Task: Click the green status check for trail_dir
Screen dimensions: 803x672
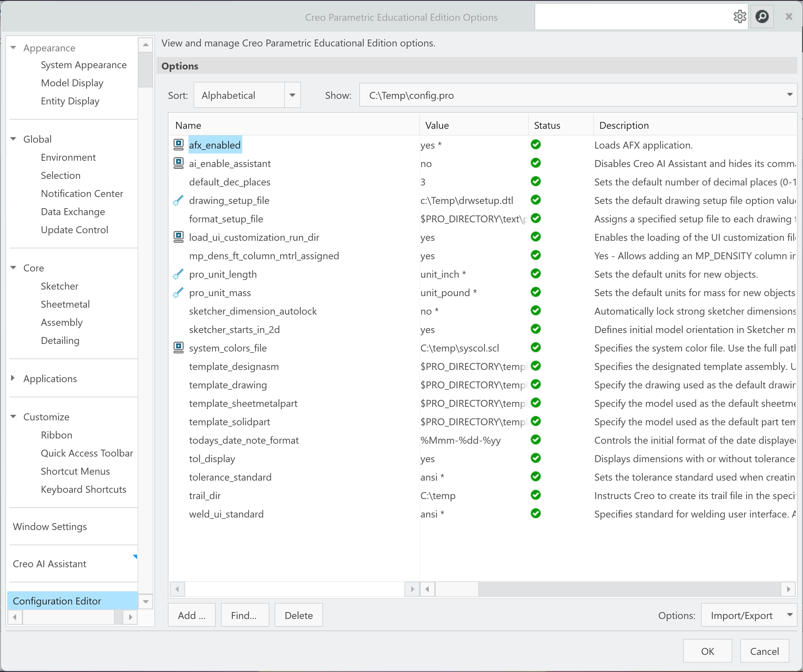Action: [x=536, y=495]
